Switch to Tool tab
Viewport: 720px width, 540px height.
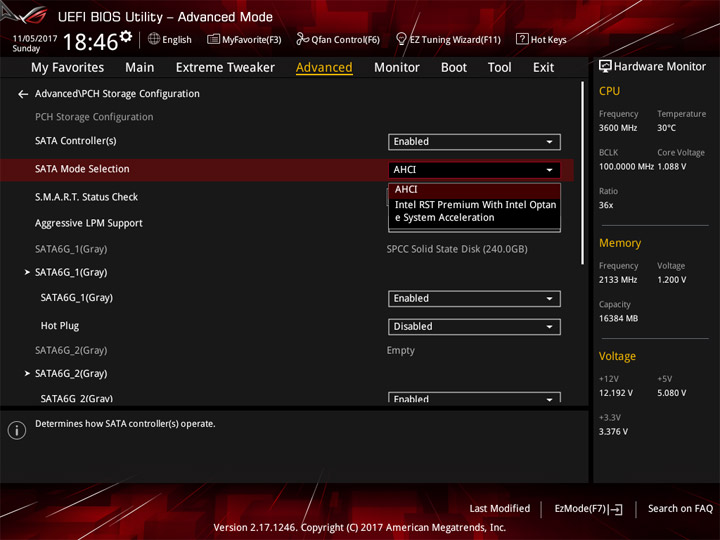point(500,68)
